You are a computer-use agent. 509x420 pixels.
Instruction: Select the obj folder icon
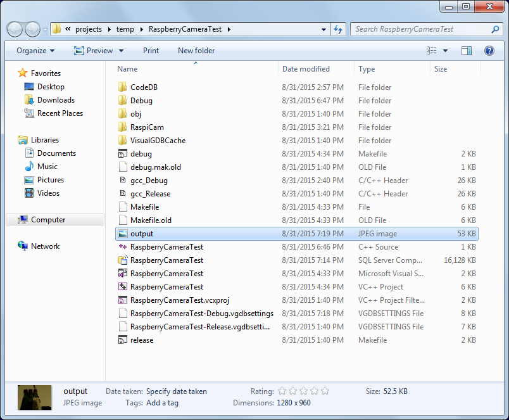[x=123, y=113]
